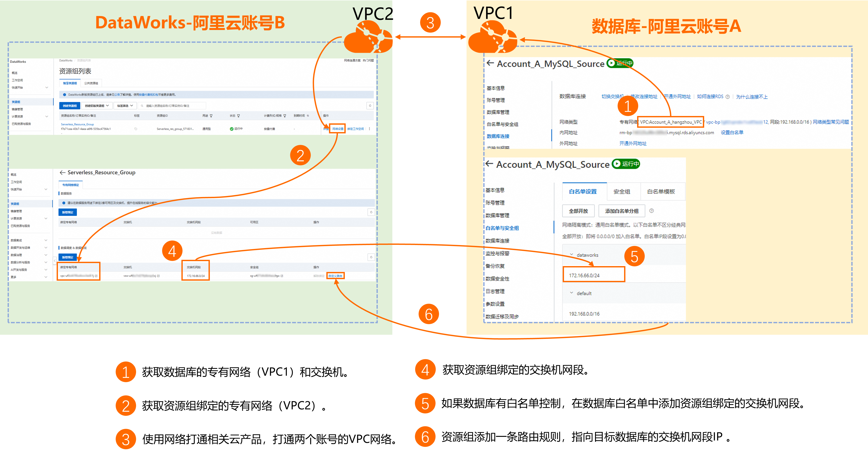Expand 数据开发与运维 sidebar section
Image resolution: width=868 pixels, height=464 pixels.
pos(46,248)
